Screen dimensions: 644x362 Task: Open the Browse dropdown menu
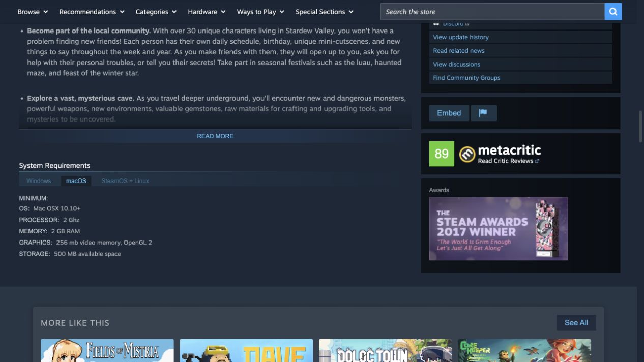point(33,12)
